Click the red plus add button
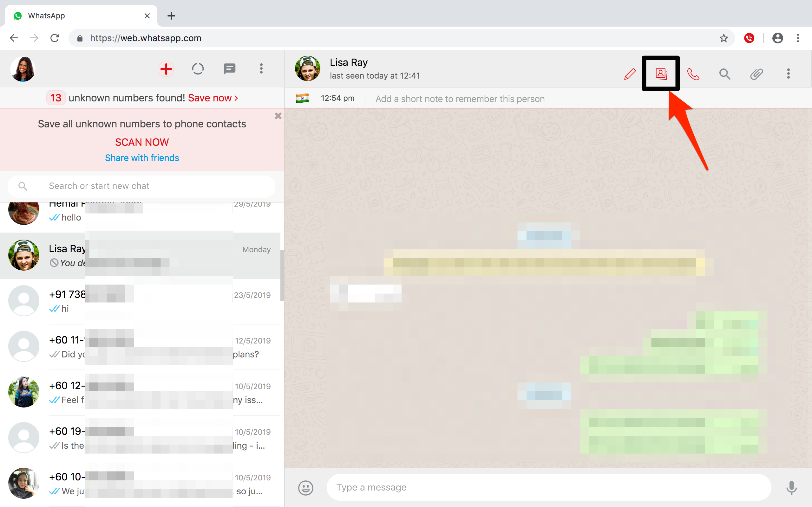The height and width of the screenshot is (507, 812). point(166,69)
